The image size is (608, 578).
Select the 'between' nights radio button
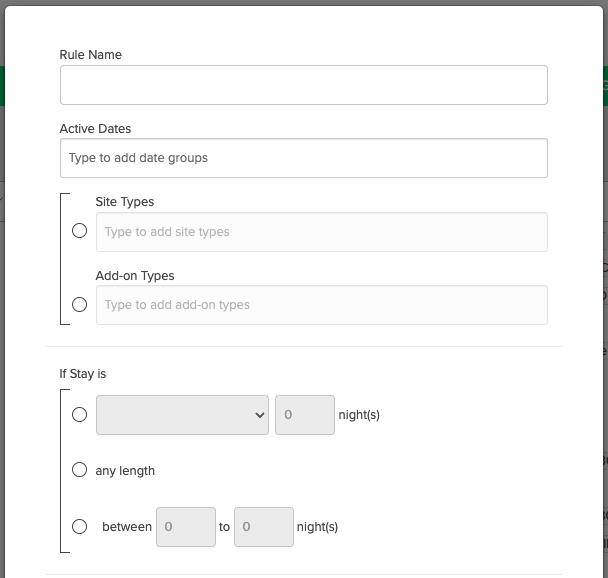pyautogui.click(x=80, y=526)
